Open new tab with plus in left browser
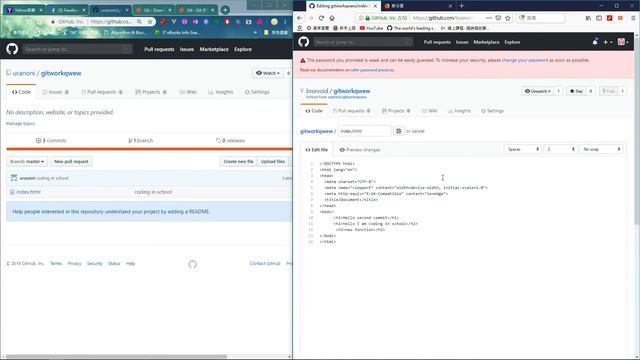The image size is (640, 360). pyautogui.click(x=225, y=9)
